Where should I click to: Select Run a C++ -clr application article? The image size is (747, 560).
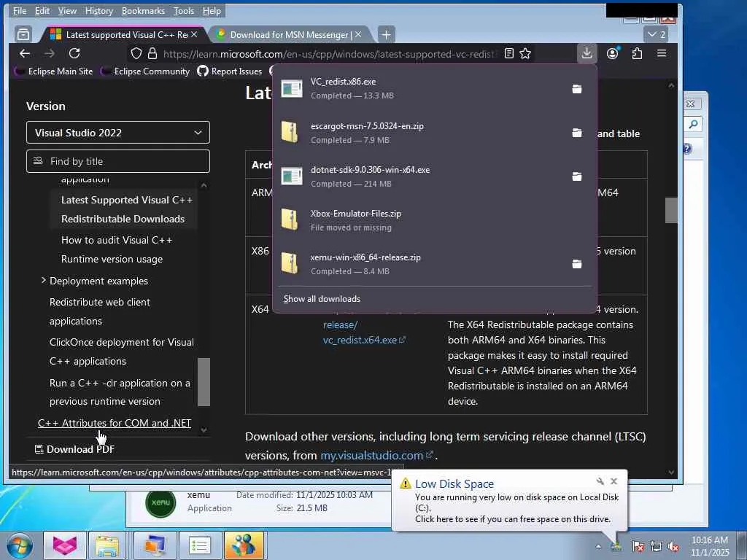[x=120, y=392]
